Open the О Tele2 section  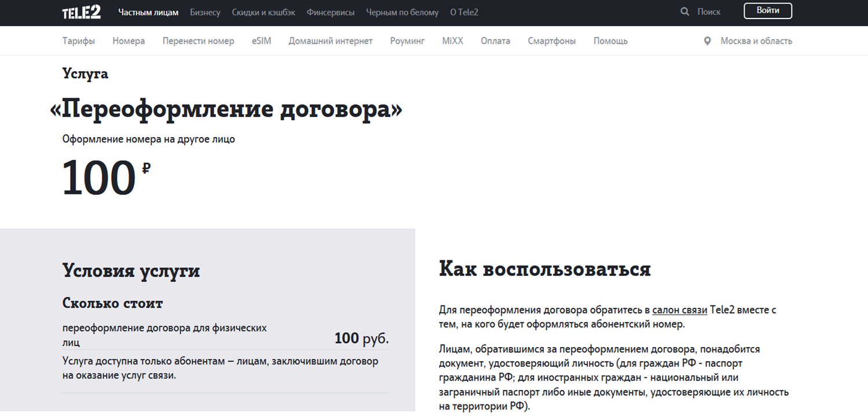coord(464,12)
